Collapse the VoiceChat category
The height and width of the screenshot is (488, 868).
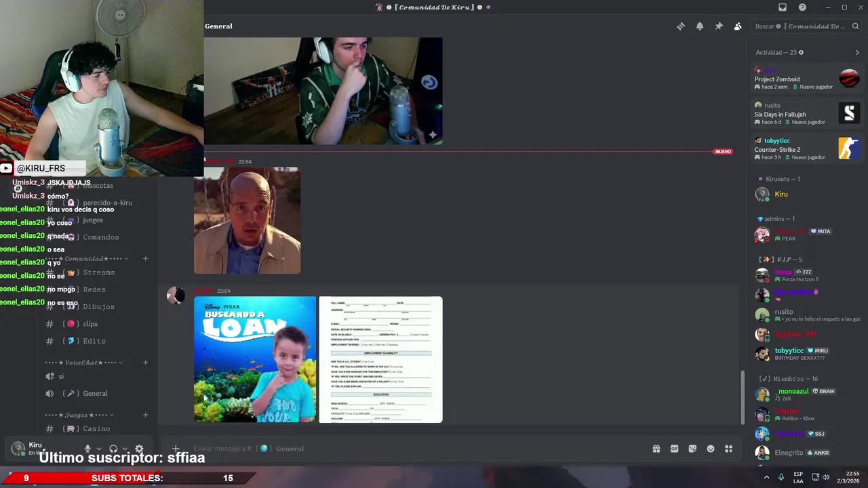[x=83, y=363]
